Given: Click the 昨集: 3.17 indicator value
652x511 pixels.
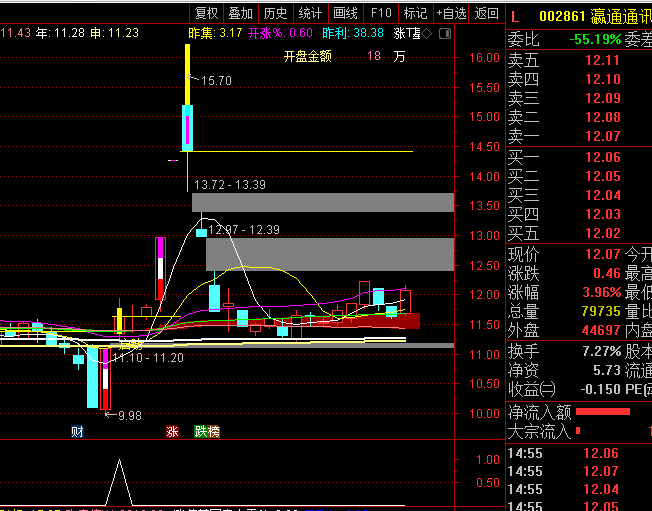Looking at the screenshot, I should tap(215, 33).
